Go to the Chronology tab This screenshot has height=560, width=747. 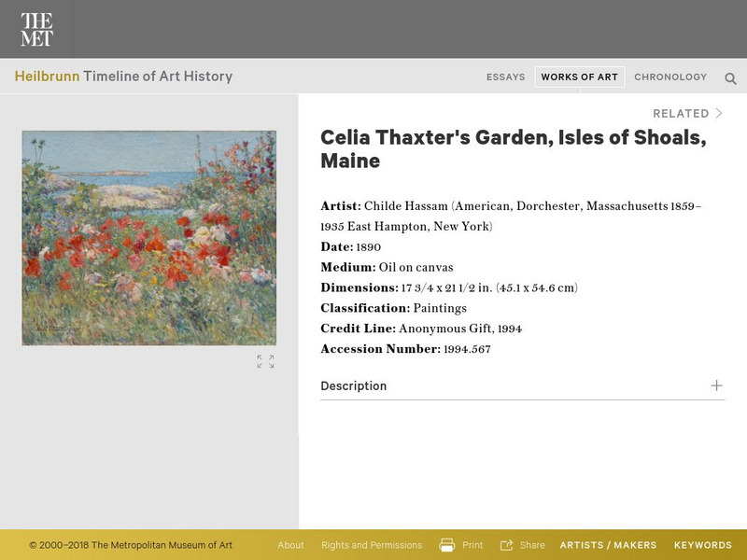coord(670,77)
